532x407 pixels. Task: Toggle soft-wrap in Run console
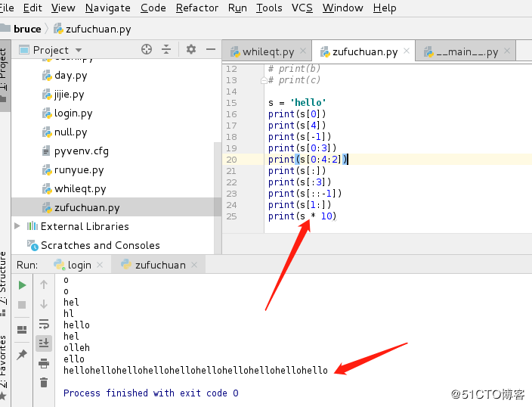pos(44,324)
